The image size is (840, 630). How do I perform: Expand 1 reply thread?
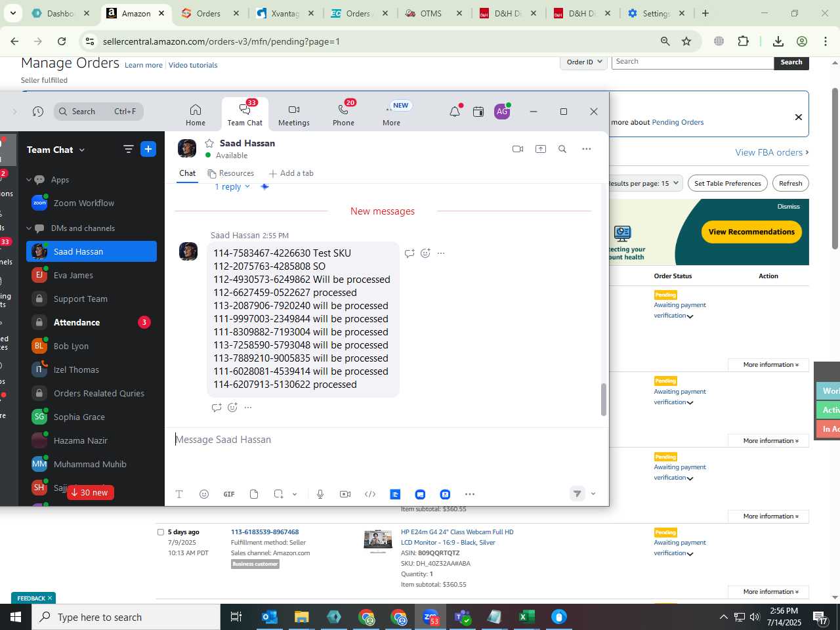click(232, 187)
